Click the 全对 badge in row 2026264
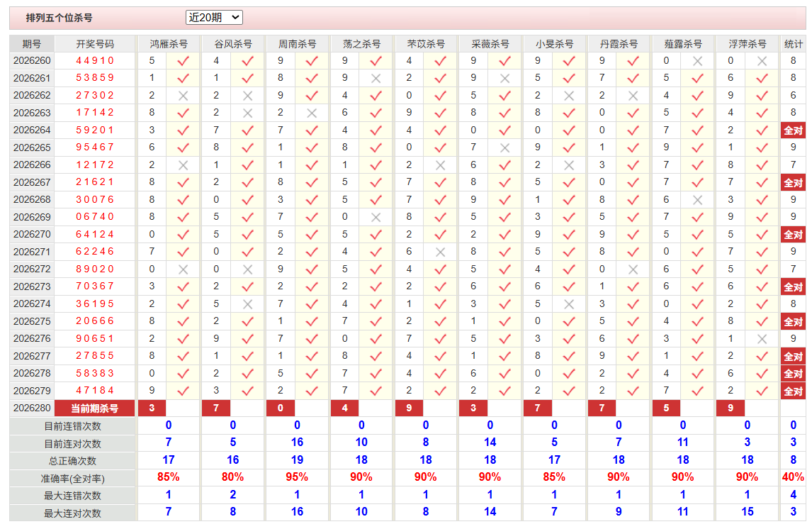 click(x=793, y=130)
